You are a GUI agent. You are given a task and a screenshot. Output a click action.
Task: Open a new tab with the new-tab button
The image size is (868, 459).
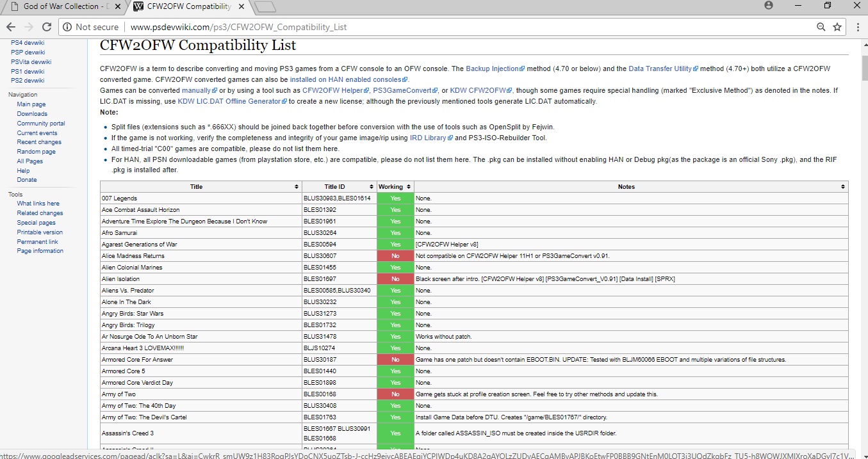coord(265,7)
